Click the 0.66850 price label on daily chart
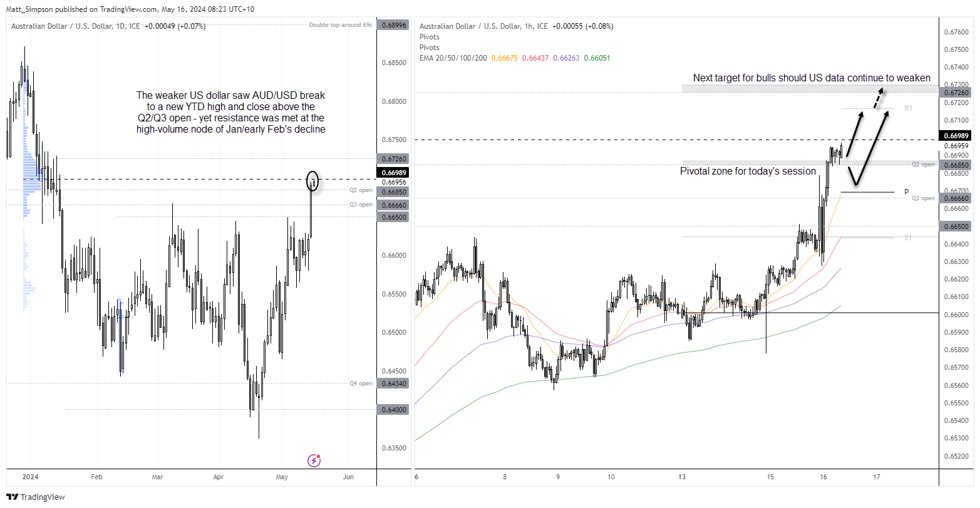Screen dimensions: 980x508 pyautogui.click(x=393, y=192)
